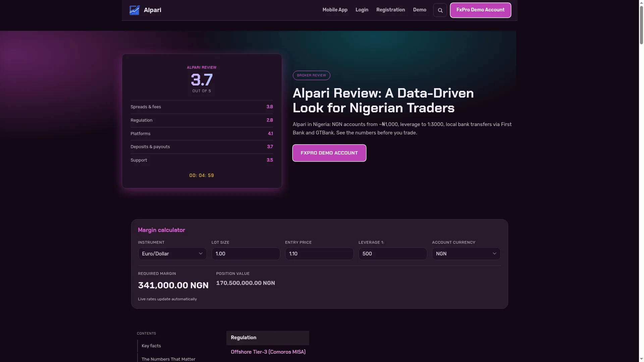Open the search magnifier icon

coord(440,10)
